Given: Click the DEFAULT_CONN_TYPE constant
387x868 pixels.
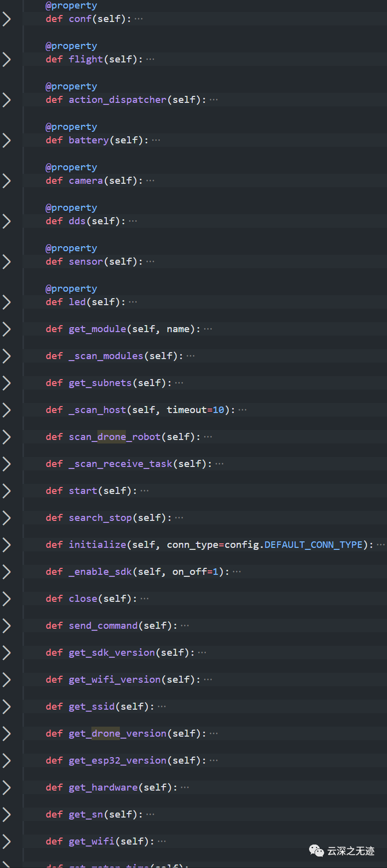Looking at the screenshot, I should (313, 545).
